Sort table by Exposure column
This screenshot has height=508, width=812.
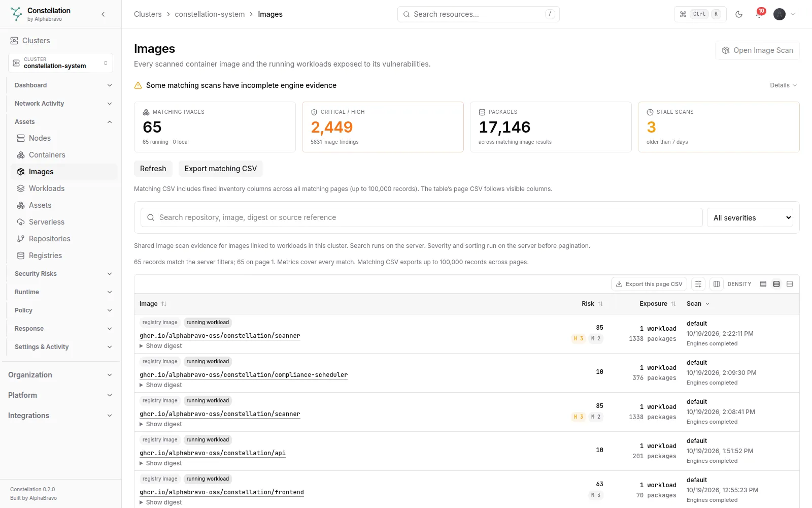(658, 304)
